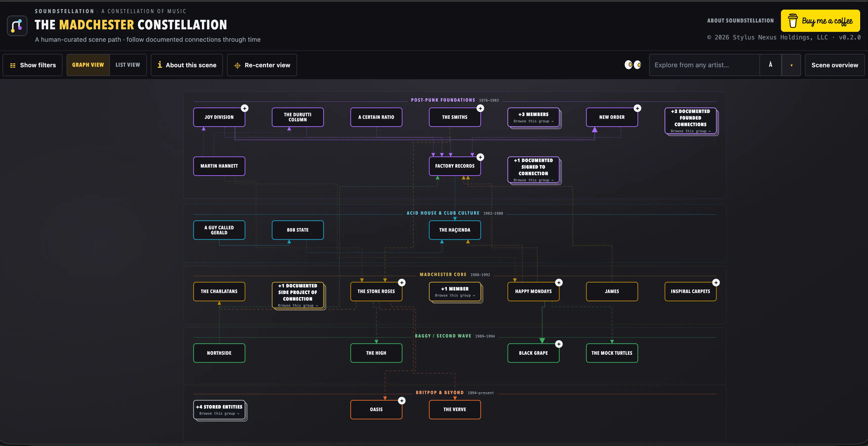
Task: Select The Stone Roses node
Action: (376, 292)
